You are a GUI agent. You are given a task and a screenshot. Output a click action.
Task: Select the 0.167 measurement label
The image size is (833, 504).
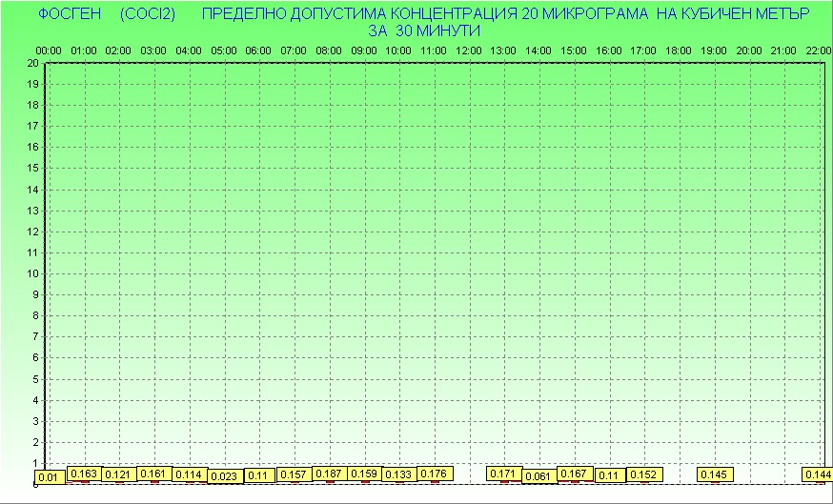(x=574, y=474)
